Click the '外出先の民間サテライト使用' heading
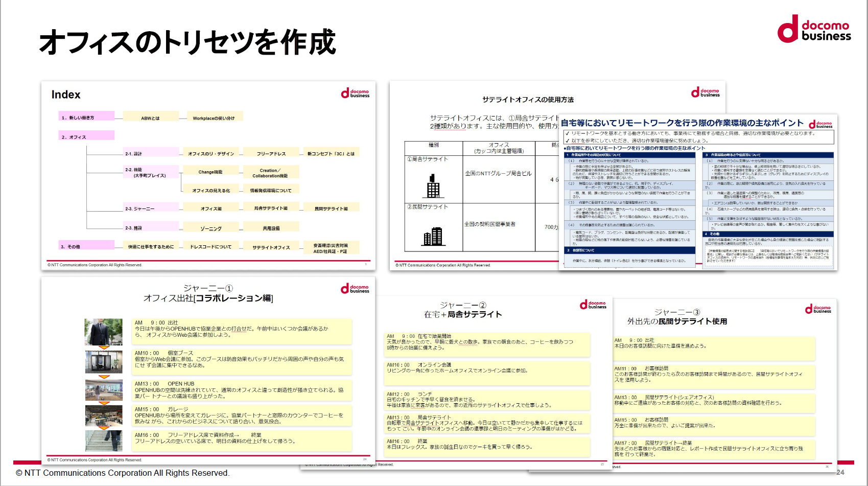Image resolution: width=868 pixels, height=486 pixels. [x=677, y=321]
